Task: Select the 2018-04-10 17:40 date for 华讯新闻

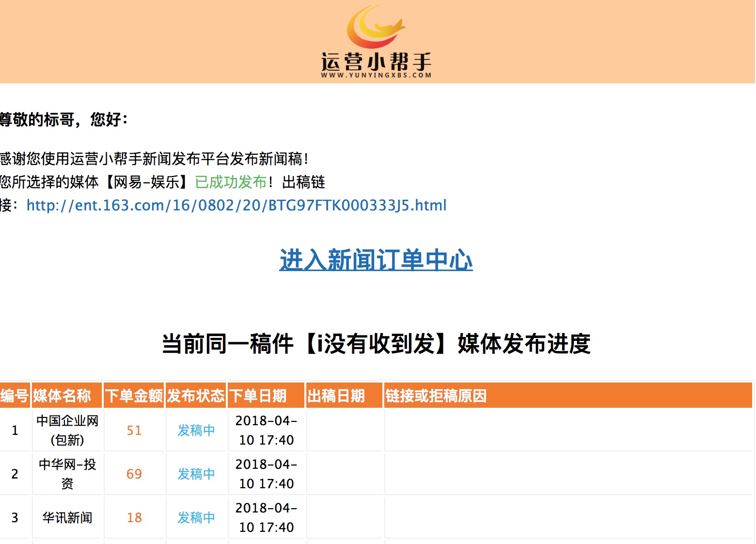Action: [266, 518]
